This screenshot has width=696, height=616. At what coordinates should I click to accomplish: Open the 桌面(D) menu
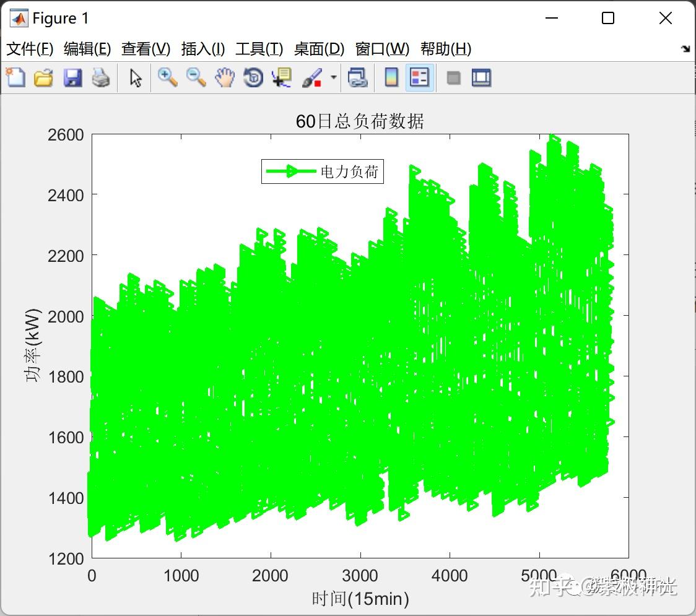tap(319, 49)
